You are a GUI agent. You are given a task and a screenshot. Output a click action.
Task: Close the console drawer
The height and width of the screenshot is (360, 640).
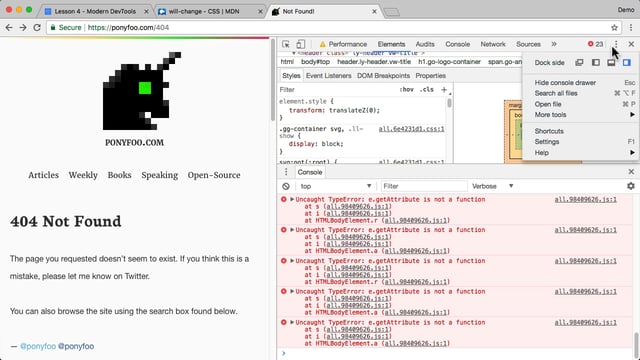pyautogui.click(x=631, y=172)
